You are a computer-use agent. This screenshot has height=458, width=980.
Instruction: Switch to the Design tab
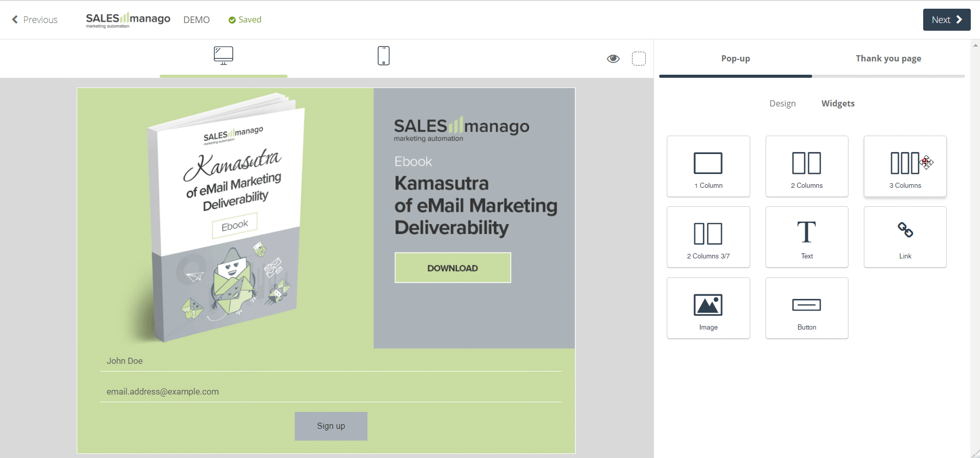click(x=782, y=103)
